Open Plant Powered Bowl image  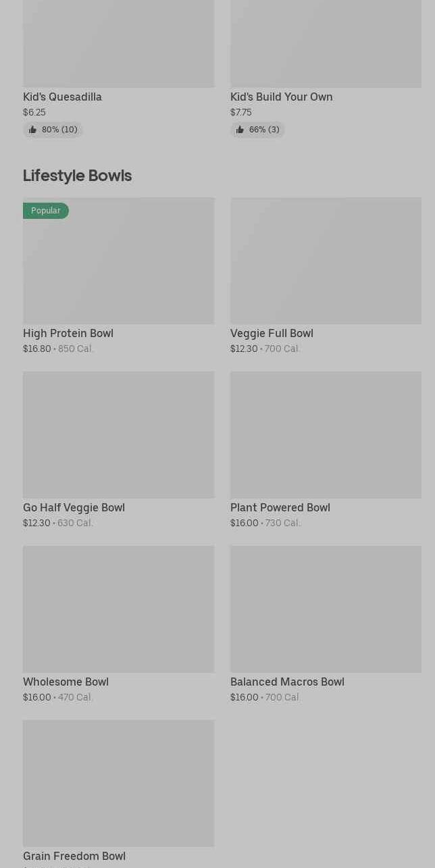[x=326, y=435]
